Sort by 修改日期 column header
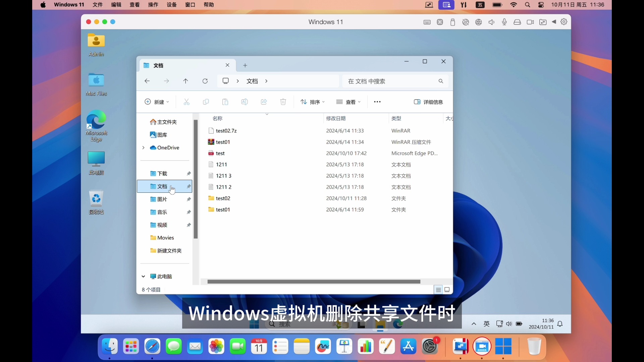 tap(356, 118)
